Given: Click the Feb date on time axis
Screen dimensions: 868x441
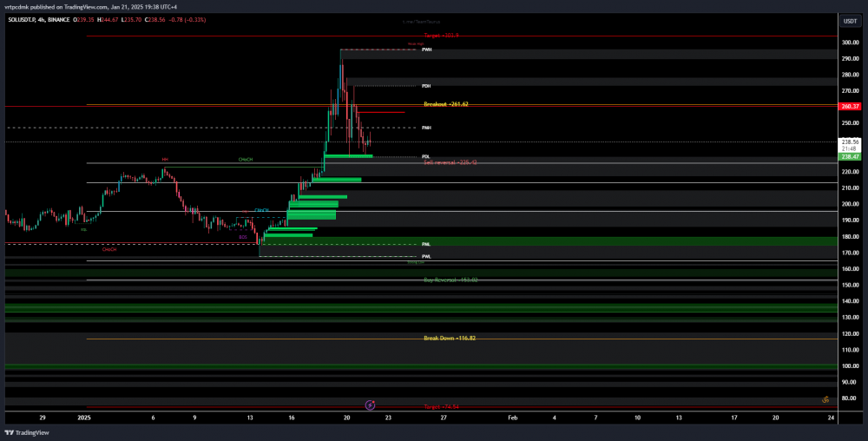Looking at the screenshot, I should 513,418.
